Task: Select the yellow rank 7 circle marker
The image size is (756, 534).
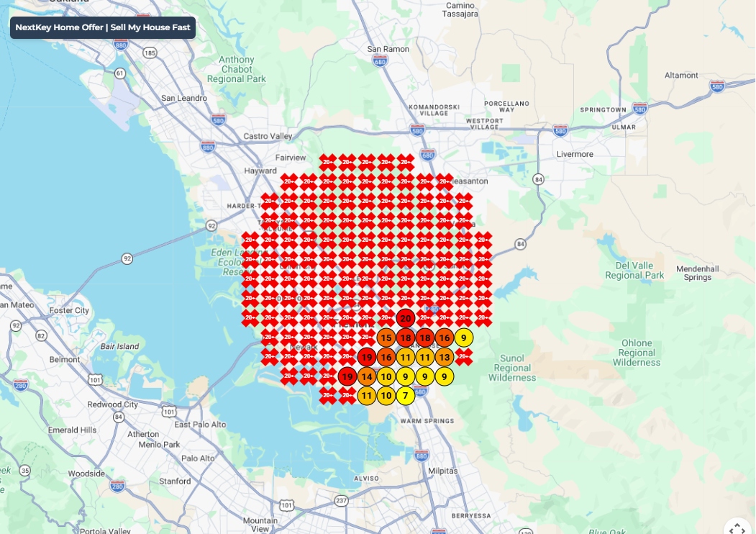Action: click(406, 396)
